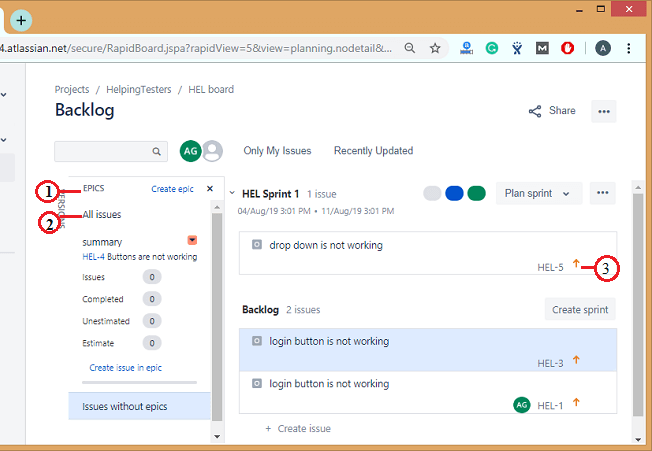
Task: Click AG assignee avatar on HEL-1
Action: pos(522,404)
